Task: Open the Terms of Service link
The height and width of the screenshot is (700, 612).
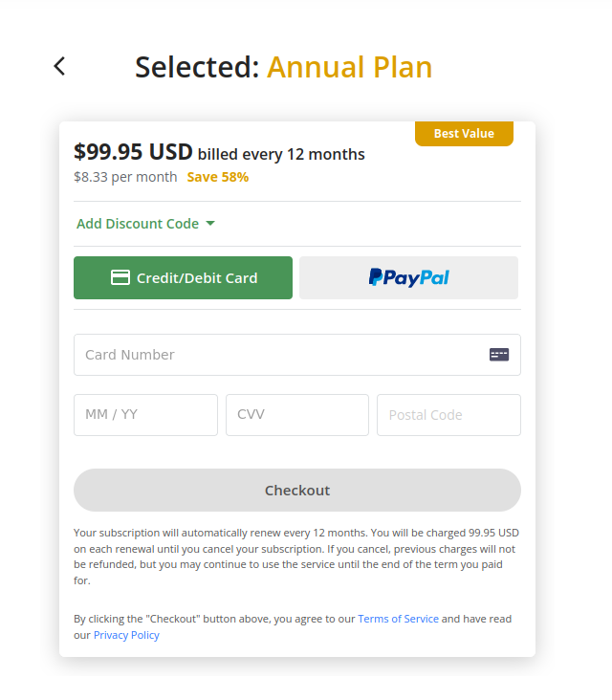Action: coord(398,619)
